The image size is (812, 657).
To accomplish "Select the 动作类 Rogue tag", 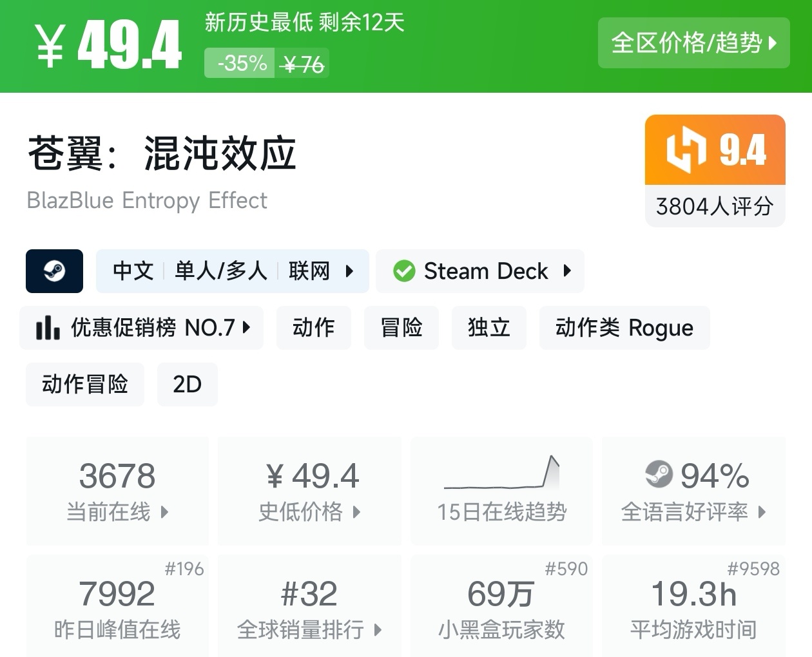I will click(624, 328).
